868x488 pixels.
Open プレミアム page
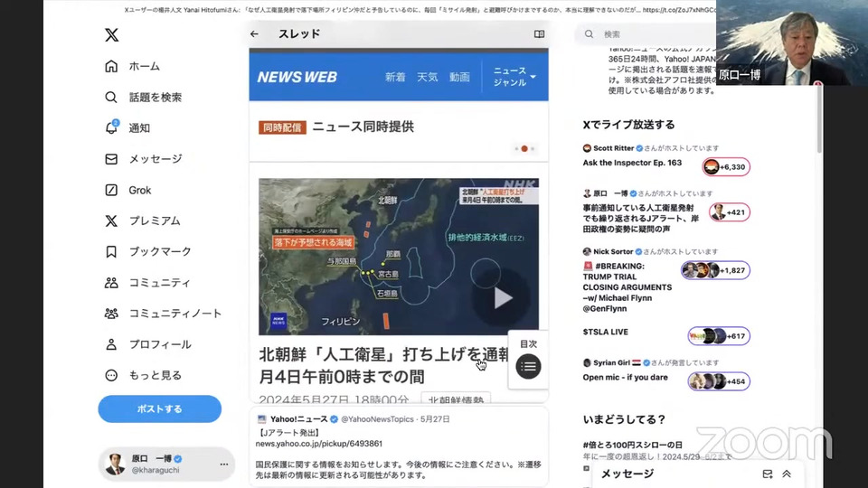tap(143, 221)
